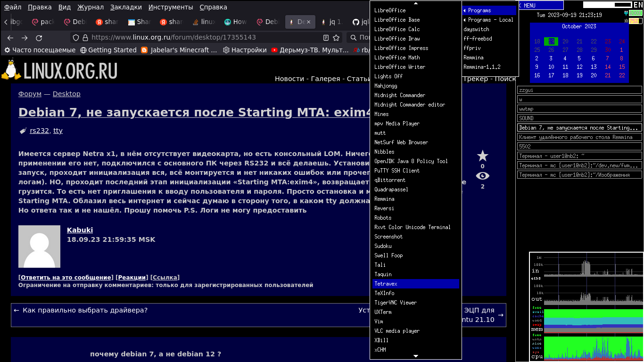Switch to the 'linux' Stack Overflow tab
644x362 pixels.
[203, 22]
